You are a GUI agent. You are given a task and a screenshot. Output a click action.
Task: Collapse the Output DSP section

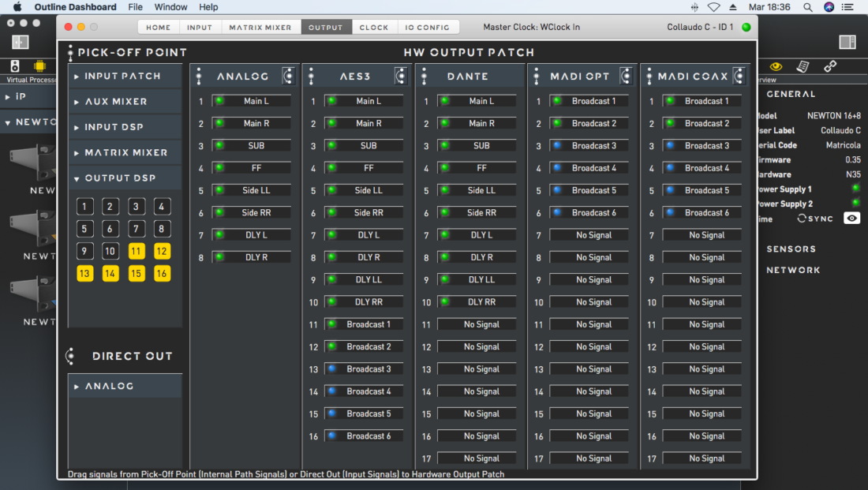(x=125, y=178)
